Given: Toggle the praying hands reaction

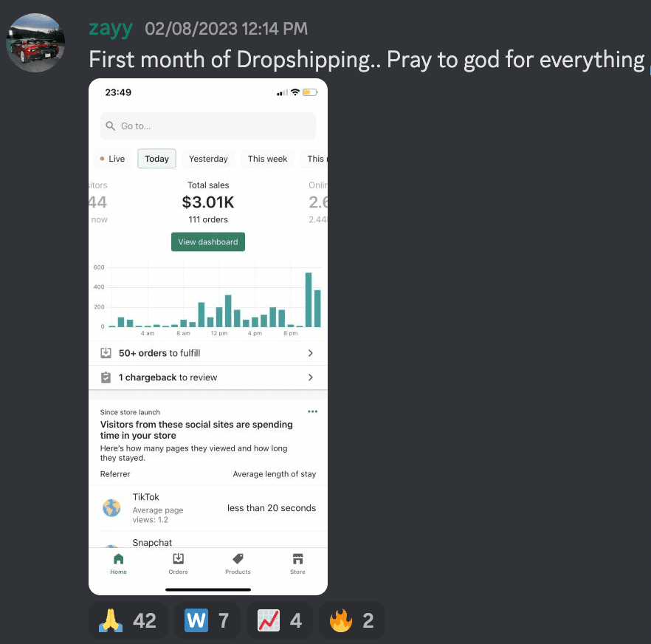Looking at the screenshot, I should [x=128, y=620].
